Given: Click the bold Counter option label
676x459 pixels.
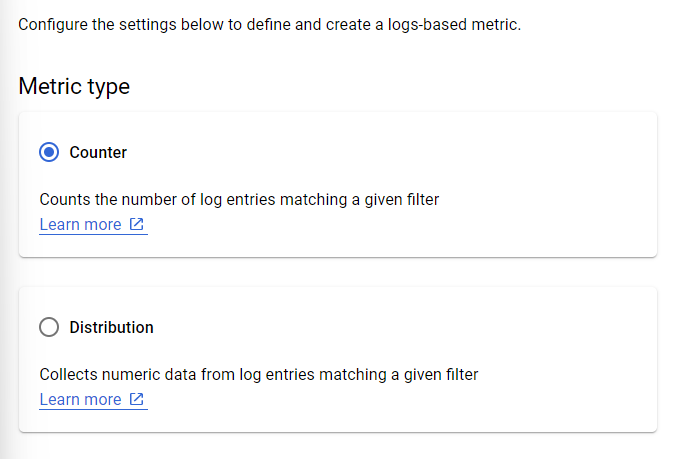Looking at the screenshot, I should 98,153.
